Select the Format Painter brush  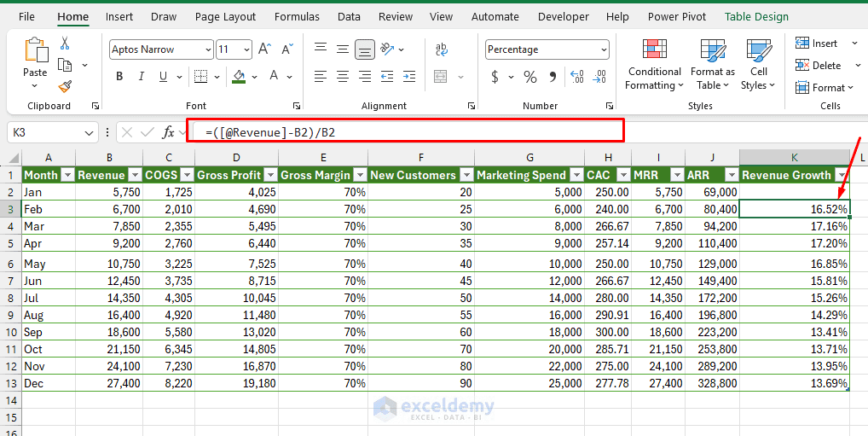[65, 87]
